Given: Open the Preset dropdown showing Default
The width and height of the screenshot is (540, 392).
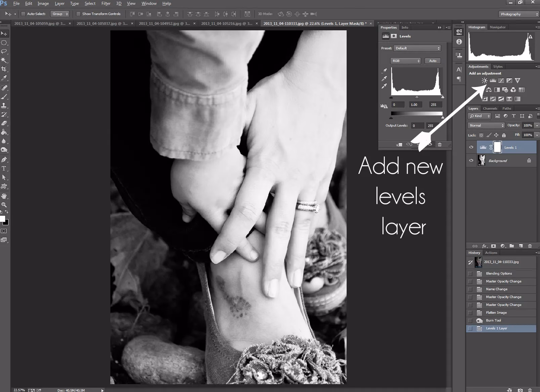Looking at the screenshot, I should (x=417, y=48).
